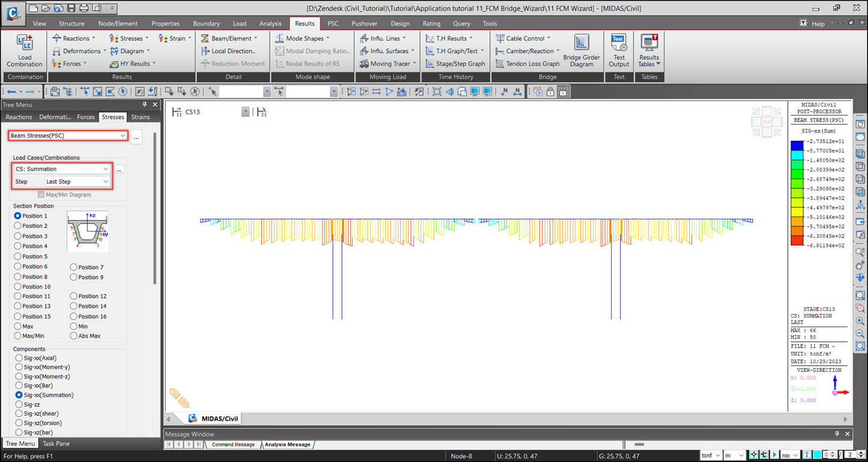Switch to the PSC ribbon tab
Viewport: 868px width, 462px height.
pos(333,23)
